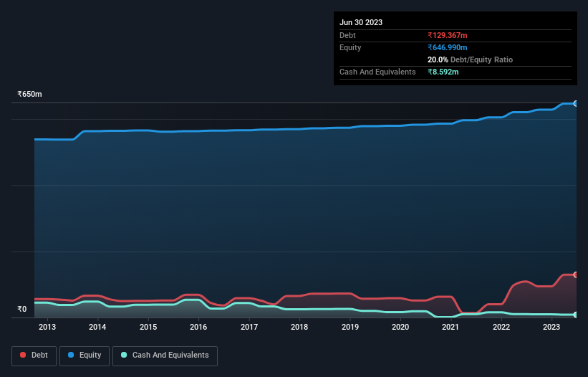The width and height of the screenshot is (588, 377).
Task: Select the 2018 x-axis label
Action: point(299,327)
